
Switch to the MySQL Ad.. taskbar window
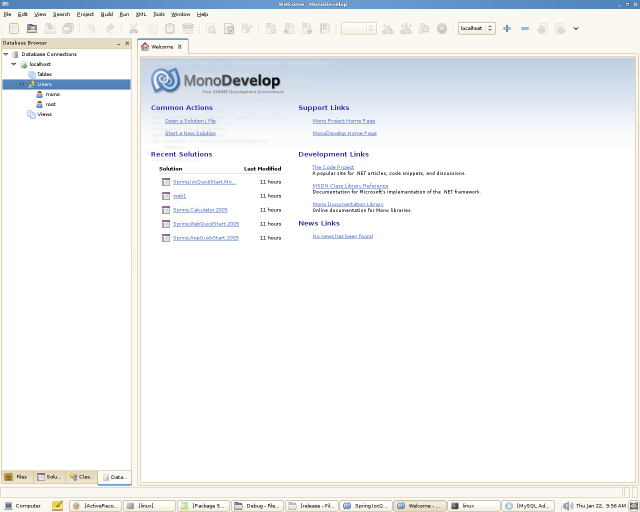point(529,506)
